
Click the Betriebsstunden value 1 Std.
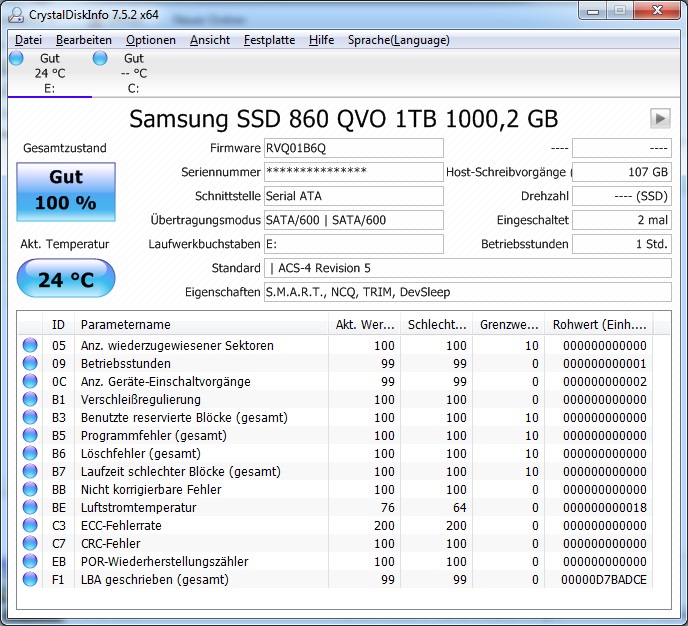[622, 244]
